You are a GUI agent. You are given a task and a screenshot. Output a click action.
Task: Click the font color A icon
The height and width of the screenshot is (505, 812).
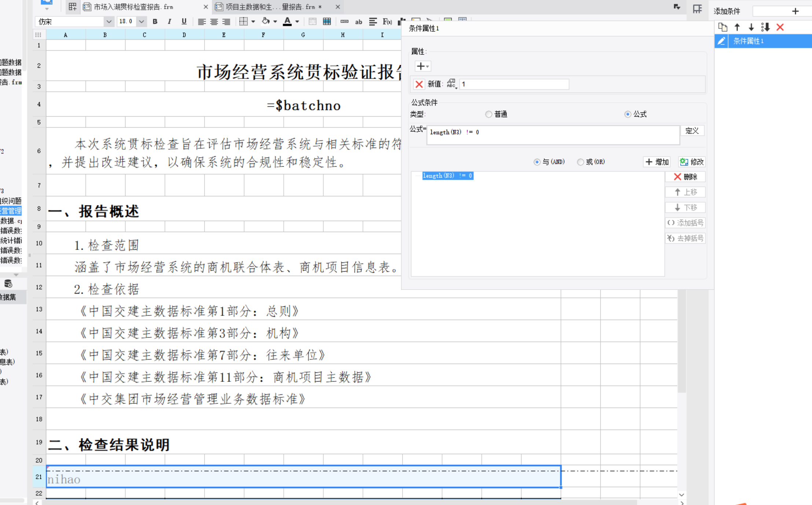click(x=287, y=22)
